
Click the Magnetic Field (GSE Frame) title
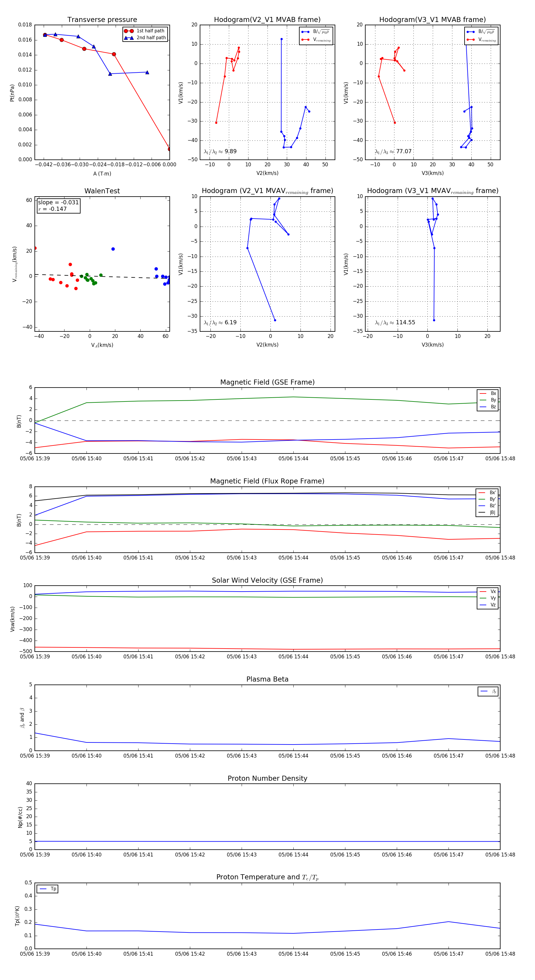point(267,382)
